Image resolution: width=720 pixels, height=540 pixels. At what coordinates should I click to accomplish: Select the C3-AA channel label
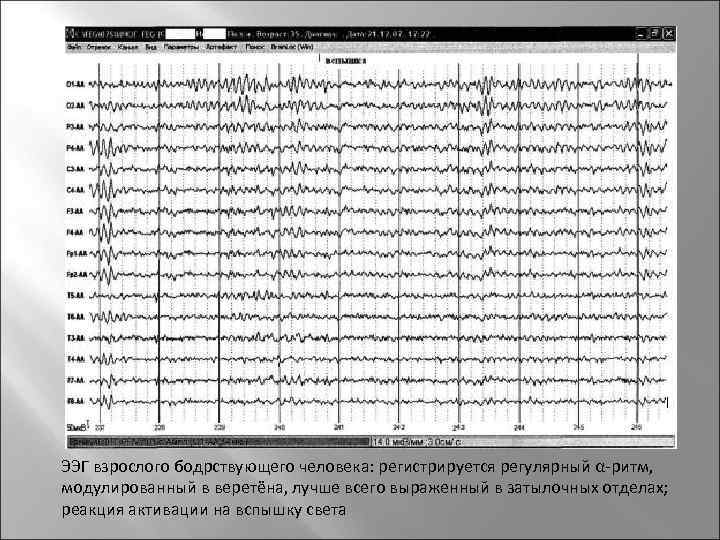[75, 169]
